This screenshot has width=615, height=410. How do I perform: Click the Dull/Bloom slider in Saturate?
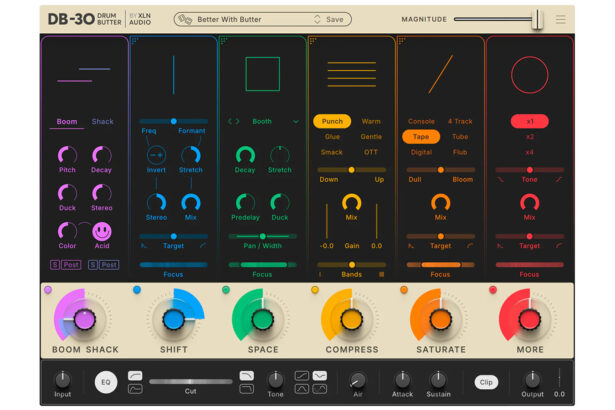click(440, 170)
